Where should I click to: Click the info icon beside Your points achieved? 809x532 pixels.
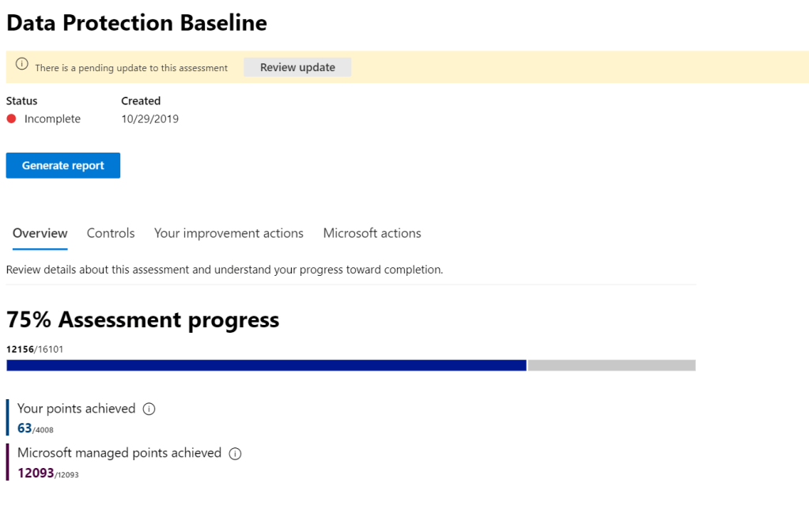tap(149, 409)
